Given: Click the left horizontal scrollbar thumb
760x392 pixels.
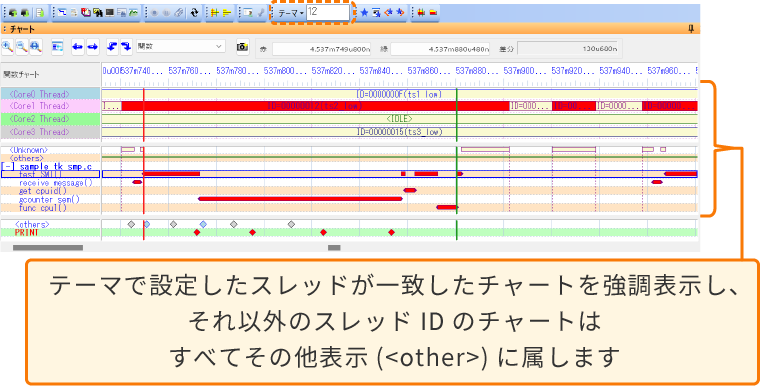Looking at the screenshot, I should click(x=48, y=248).
